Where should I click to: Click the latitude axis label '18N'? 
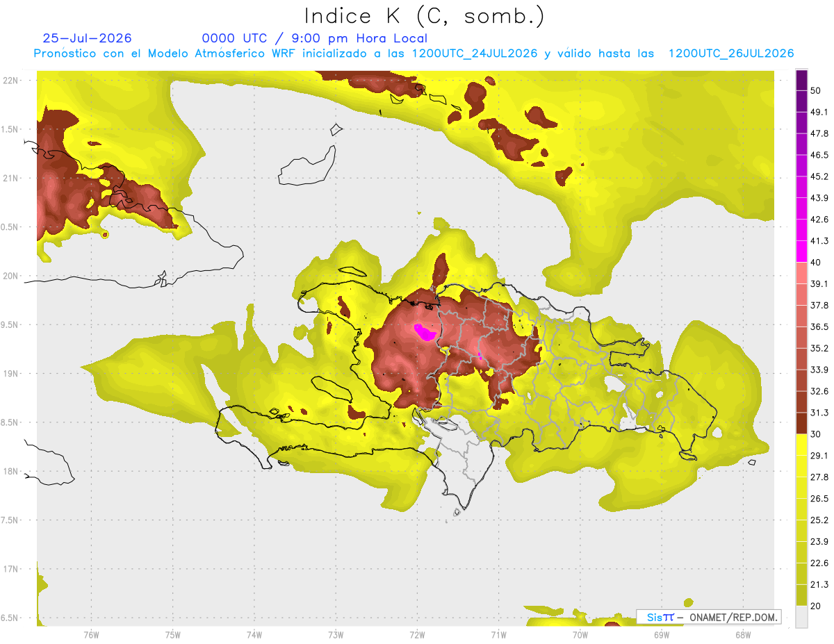tap(10, 471)
